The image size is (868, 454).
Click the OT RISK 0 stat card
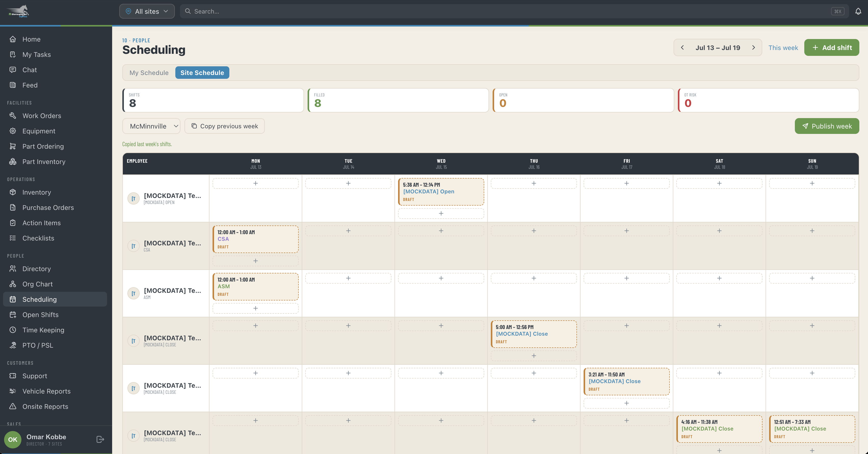pos(768,100)
